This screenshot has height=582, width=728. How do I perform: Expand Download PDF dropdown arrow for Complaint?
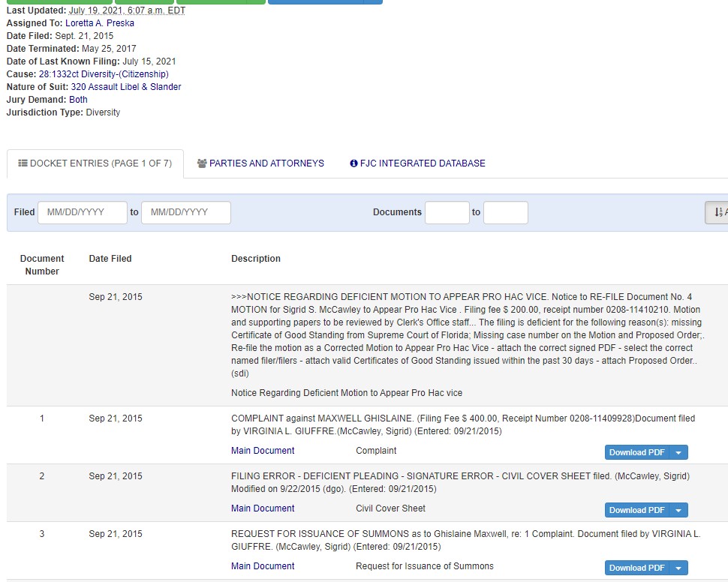tap(678, 452)
